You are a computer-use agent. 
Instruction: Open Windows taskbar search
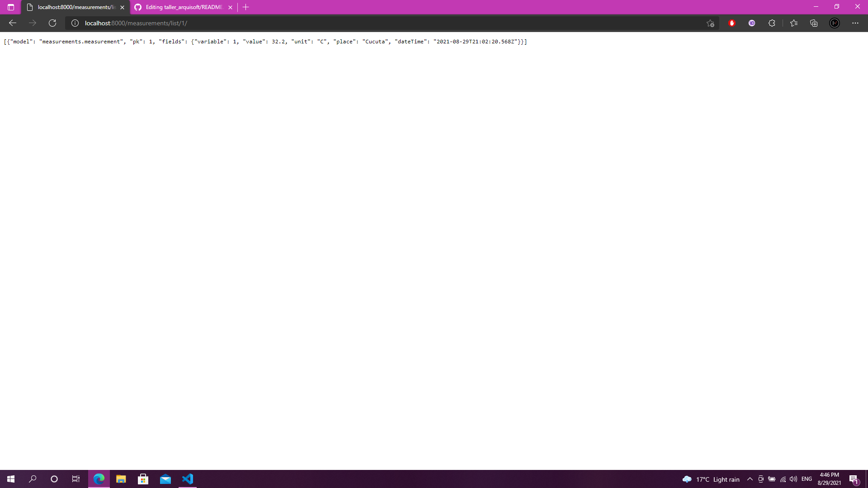tap(33, 479)
